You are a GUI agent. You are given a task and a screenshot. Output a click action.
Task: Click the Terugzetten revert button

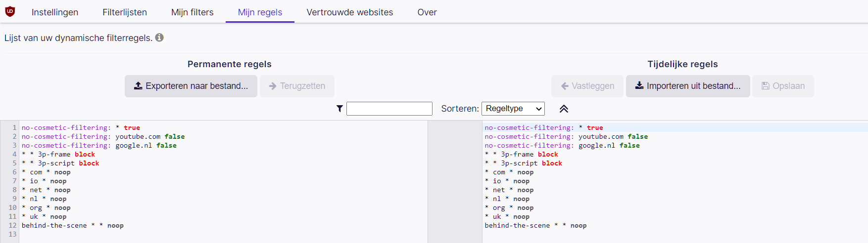297,86
